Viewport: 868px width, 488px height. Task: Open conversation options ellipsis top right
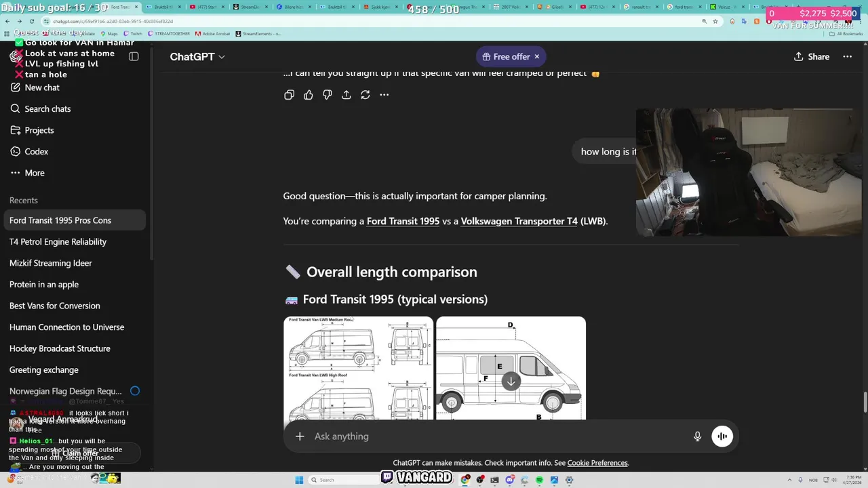point(847,57)
